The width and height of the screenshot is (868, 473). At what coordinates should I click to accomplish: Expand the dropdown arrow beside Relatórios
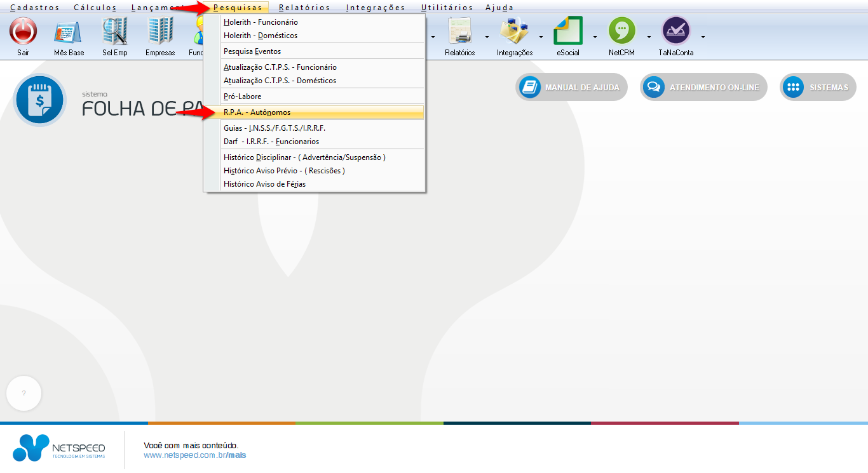tap(487, 37)
